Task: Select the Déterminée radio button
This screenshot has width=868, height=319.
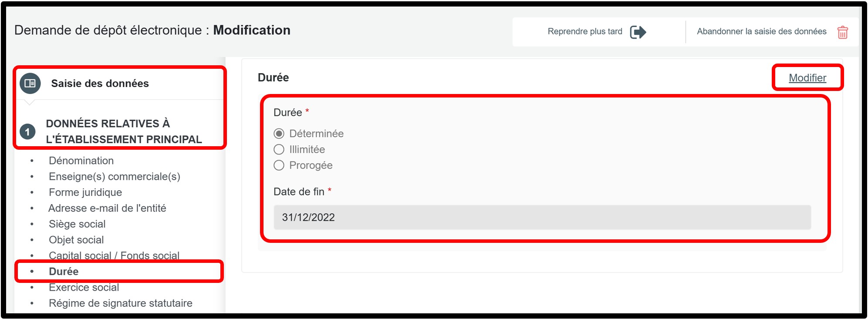Action: pos(279,134)
